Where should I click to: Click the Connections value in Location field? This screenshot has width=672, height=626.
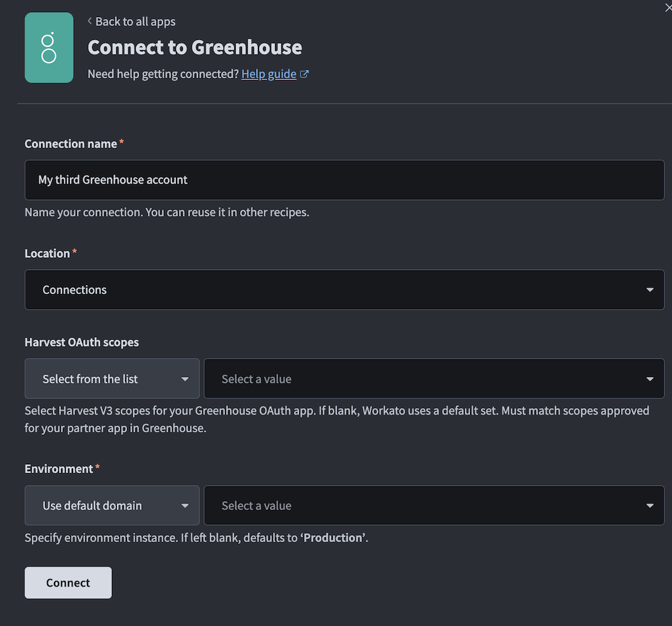(x=74, y=290)
